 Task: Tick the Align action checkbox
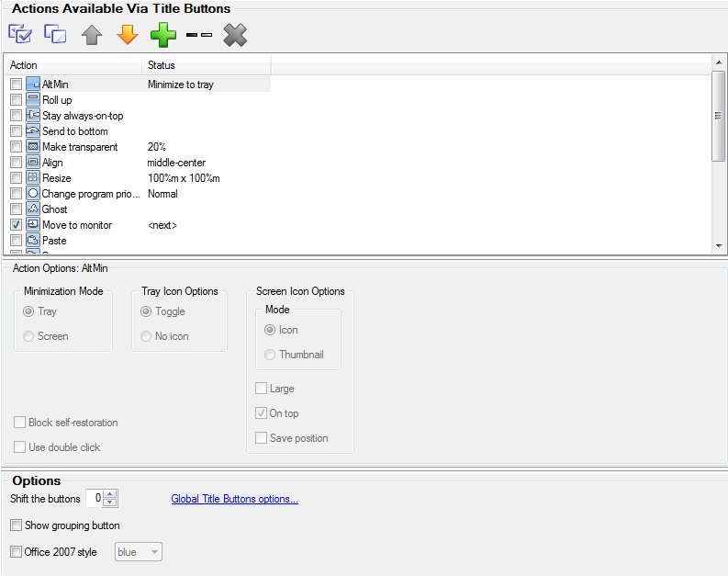coord(17,162)
